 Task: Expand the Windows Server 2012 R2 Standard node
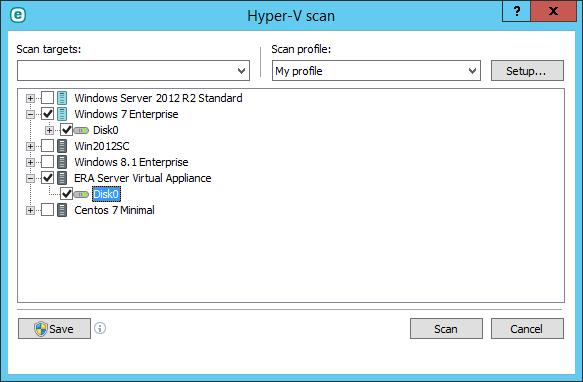click(30, 98)
